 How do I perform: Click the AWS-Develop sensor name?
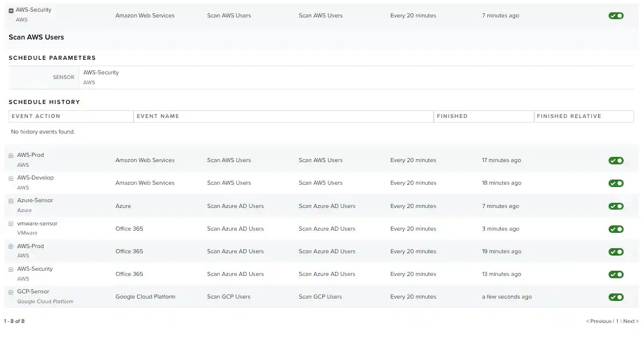click(35, 178)
